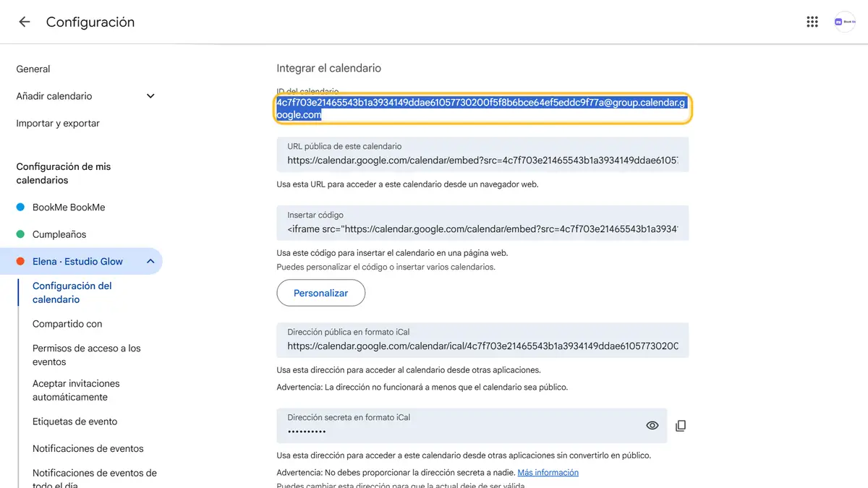The width and height of the screenshot is (868, 488).
Task: Click the Integrar el calendario heading
Action: tap(329, 68)
